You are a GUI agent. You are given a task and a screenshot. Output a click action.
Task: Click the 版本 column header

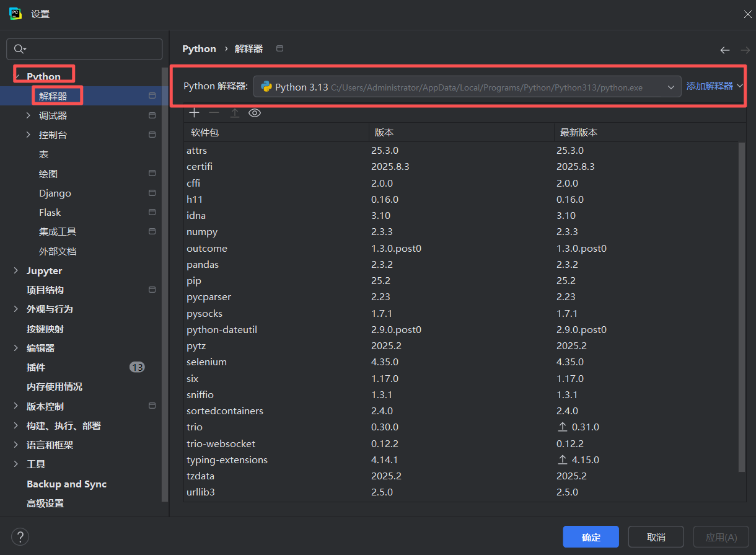click(461, 133)
